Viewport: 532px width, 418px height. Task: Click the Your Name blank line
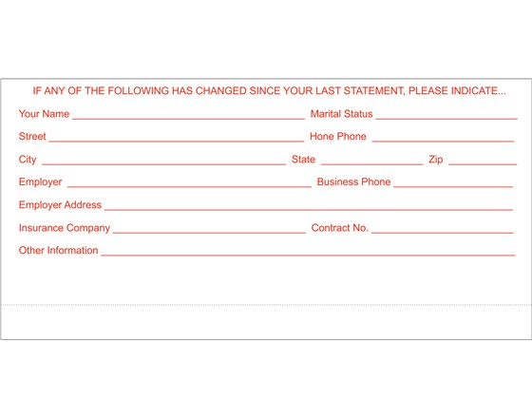click(x=189, y=119)
